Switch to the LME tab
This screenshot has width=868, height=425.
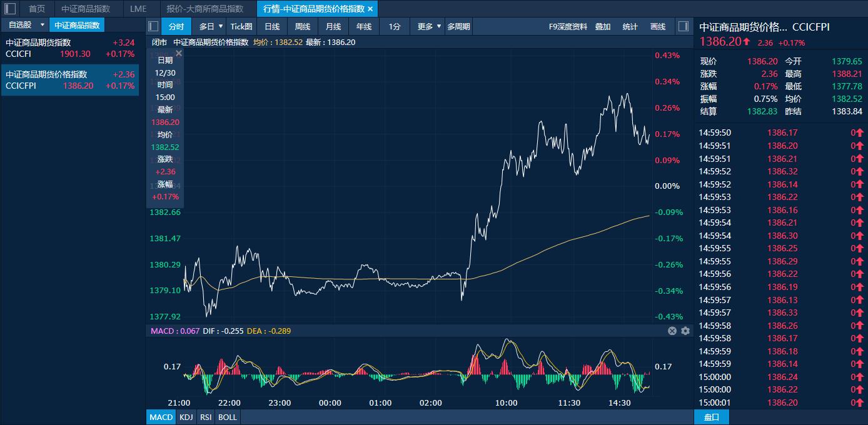[138, 9]
